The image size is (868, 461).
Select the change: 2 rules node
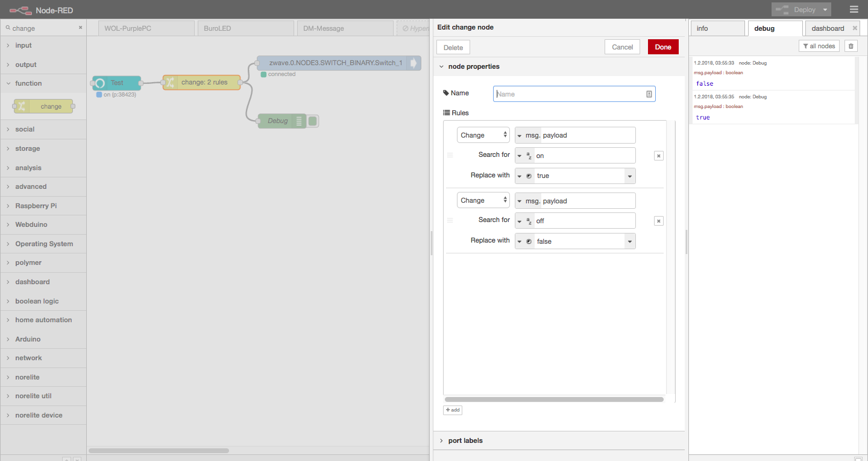202,83
